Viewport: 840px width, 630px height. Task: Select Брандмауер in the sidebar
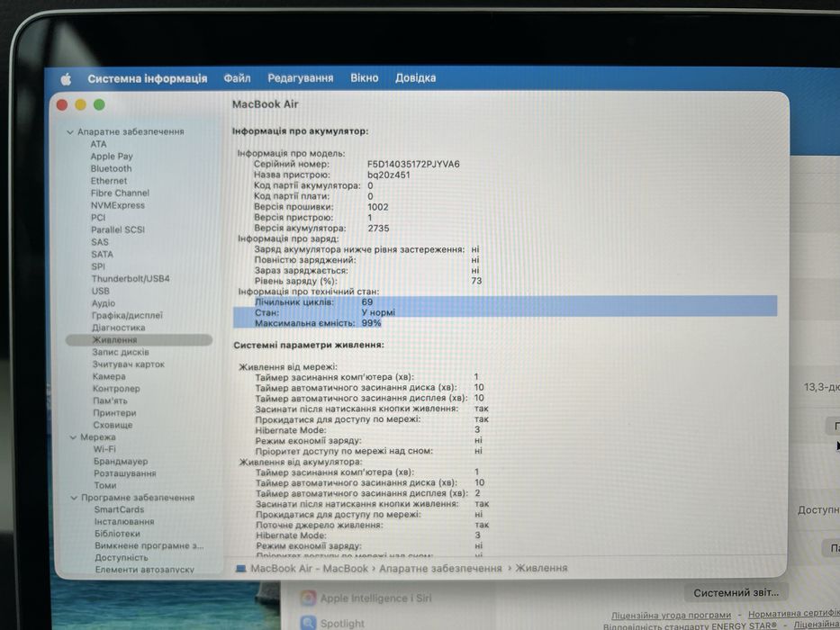tap(121, 461)
